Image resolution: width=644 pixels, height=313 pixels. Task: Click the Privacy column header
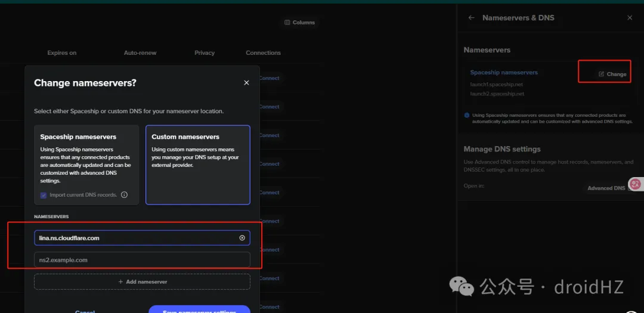(x=205, y=53)
